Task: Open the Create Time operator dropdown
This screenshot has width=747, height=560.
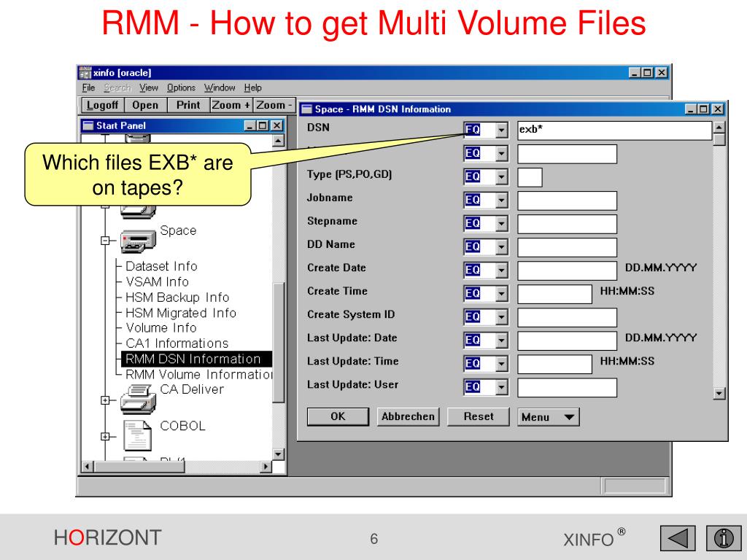Action: click(501, 293)
